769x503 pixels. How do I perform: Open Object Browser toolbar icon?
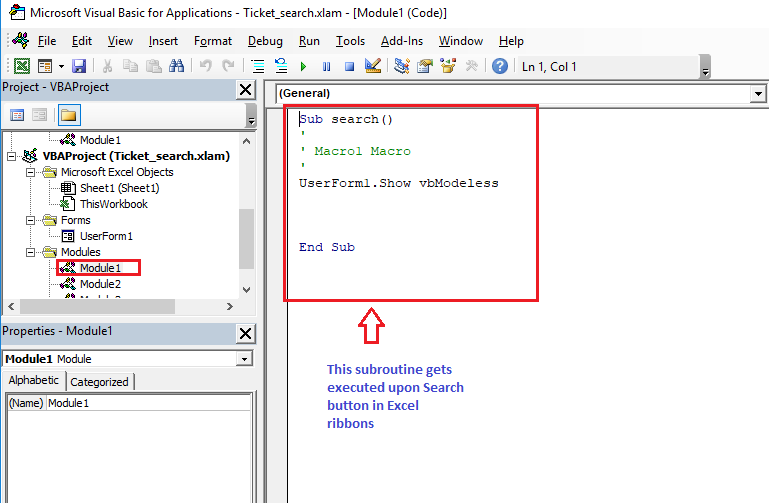click(448, 66)
